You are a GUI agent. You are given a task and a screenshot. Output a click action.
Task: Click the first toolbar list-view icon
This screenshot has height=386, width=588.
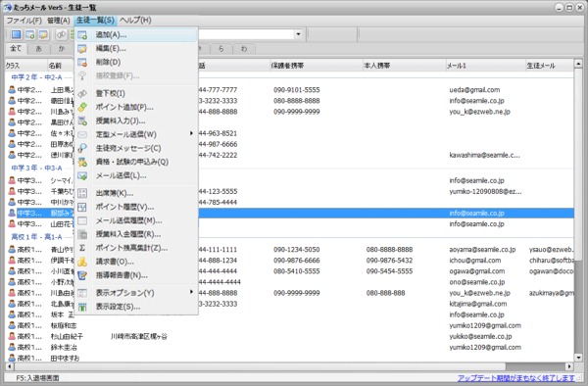[x=16, y=34]
